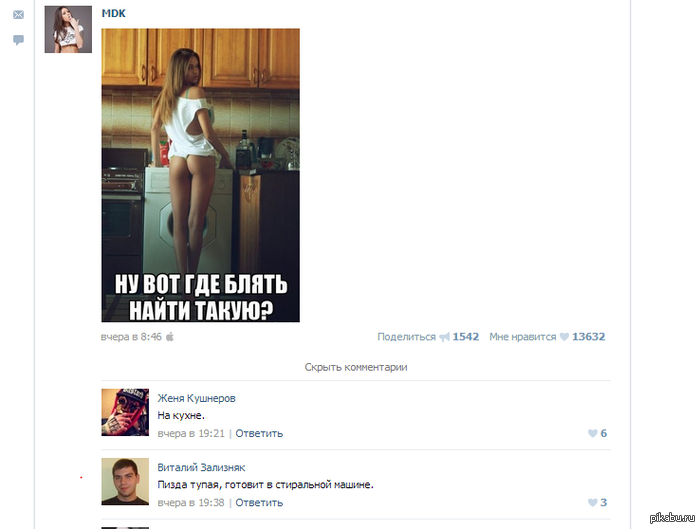This screenshot has width=700, height=529.
Task: Collapse comments with Скрыть комментарии
Action: [356, 367]
